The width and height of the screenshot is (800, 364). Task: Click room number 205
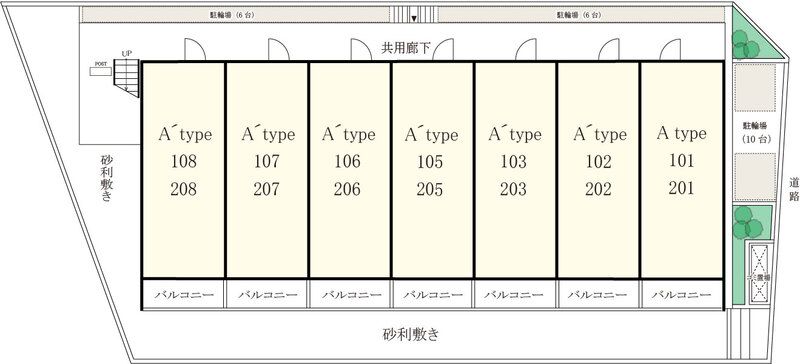[430, 189]
